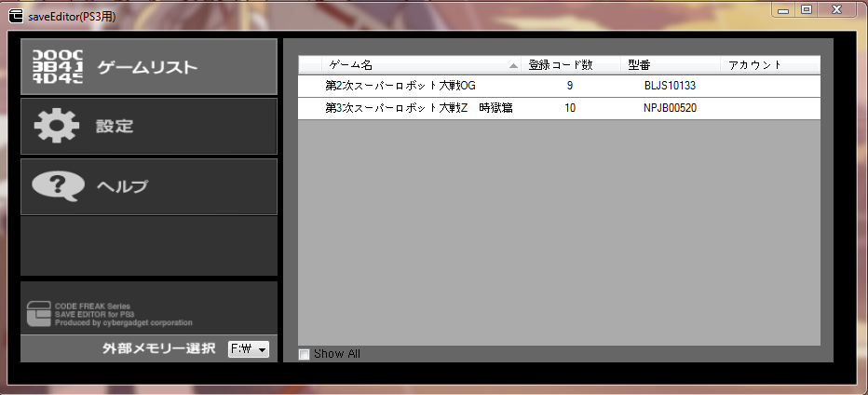This screenshot has height=395, width=868.
Task: Minimize the saveEditor window
Action: pyautogui.click(x=783, y=10)
